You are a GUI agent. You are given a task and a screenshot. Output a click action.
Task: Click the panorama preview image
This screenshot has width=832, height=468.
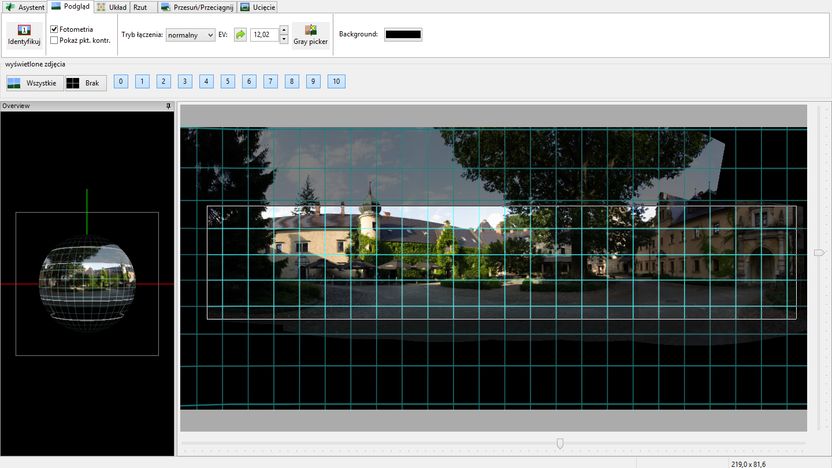[x=493, y=268]
